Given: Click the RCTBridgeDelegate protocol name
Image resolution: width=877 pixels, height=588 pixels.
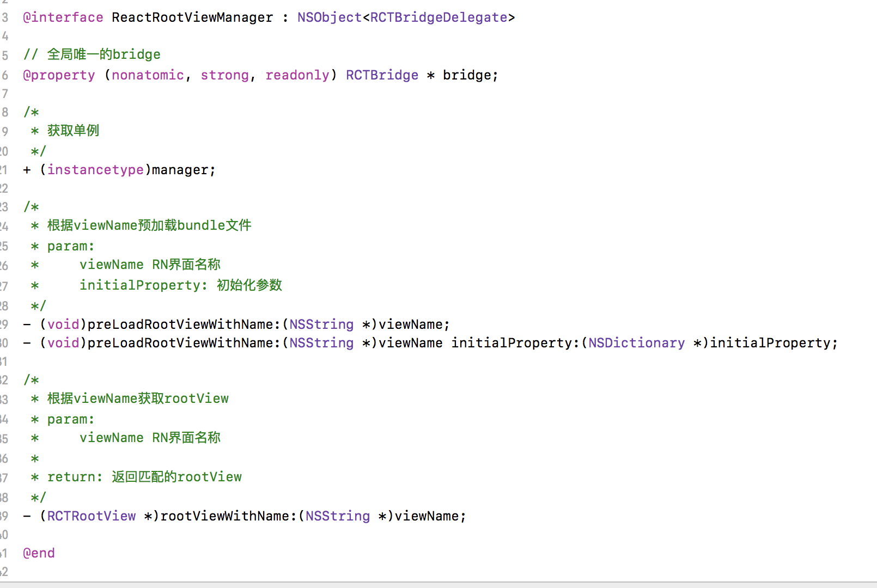Looking at the screenshot, I should [439, 17].
